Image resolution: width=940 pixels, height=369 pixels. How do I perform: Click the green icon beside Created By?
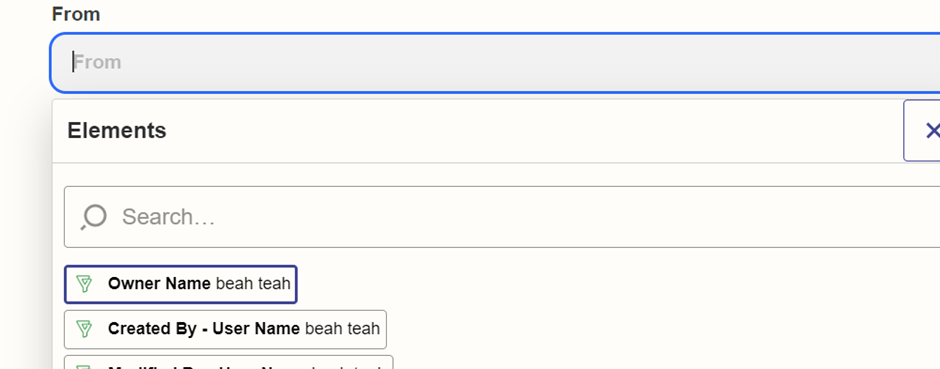coord(85,329)
